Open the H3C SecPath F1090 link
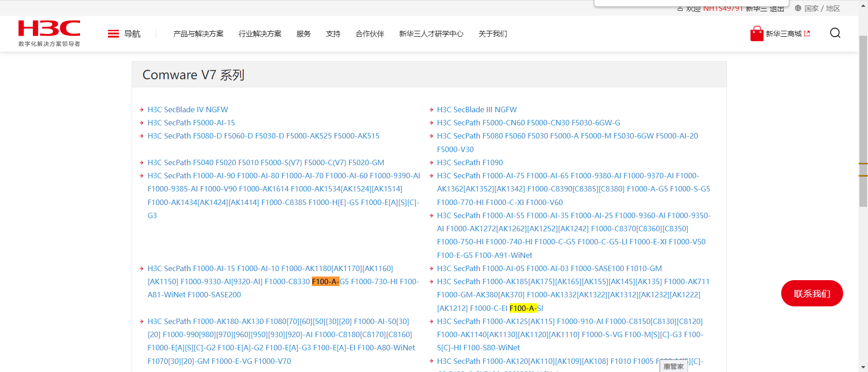Viewport: 868px width, 372px height. coord(470,162)
